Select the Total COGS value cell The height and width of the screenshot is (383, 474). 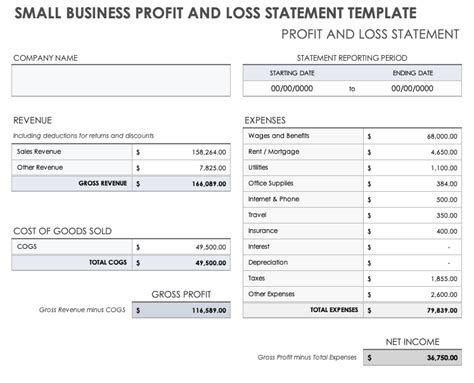pos(181,263)
